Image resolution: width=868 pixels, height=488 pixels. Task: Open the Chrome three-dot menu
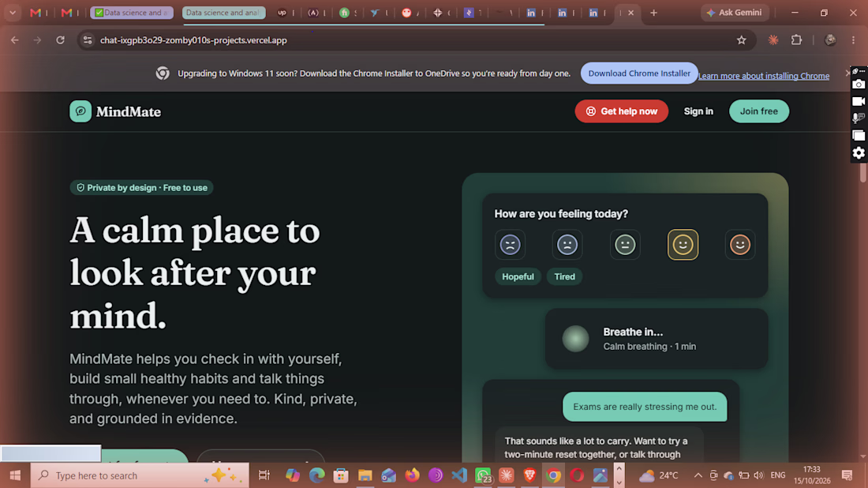[x=853, y=40]
